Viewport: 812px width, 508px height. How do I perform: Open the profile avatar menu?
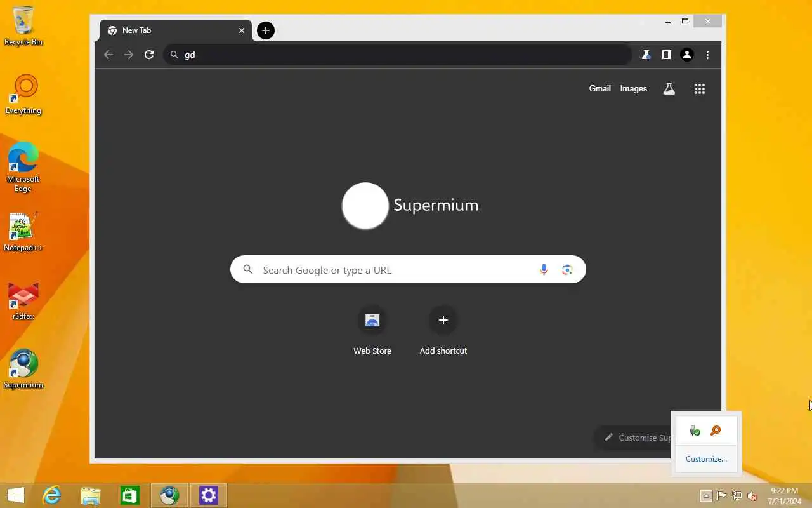pyautogui.click(x=686, y=55)
